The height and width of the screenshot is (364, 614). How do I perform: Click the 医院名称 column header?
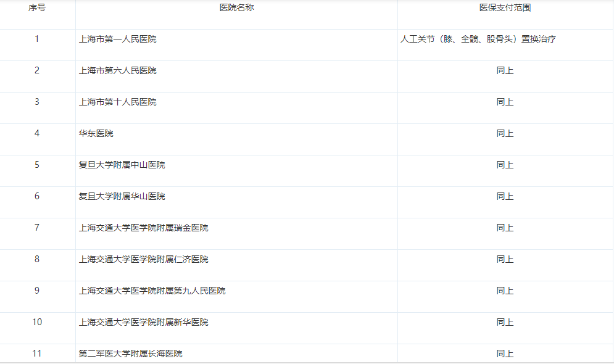[236, 8]
